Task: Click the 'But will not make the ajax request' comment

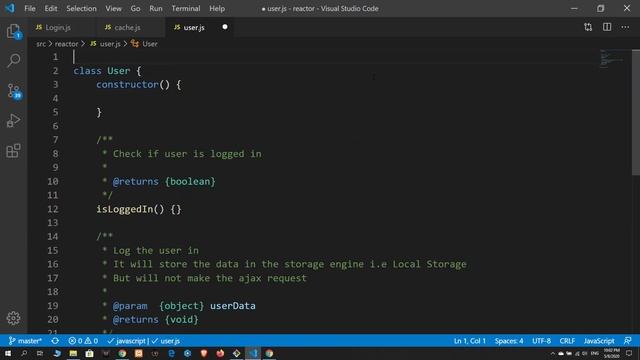Action: pos(210,278)
